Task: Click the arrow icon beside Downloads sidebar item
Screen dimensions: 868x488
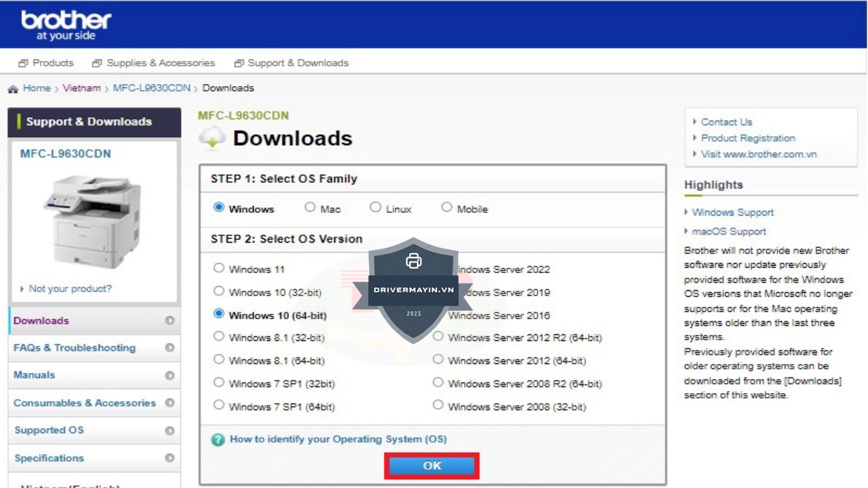Action: point(170,321)
